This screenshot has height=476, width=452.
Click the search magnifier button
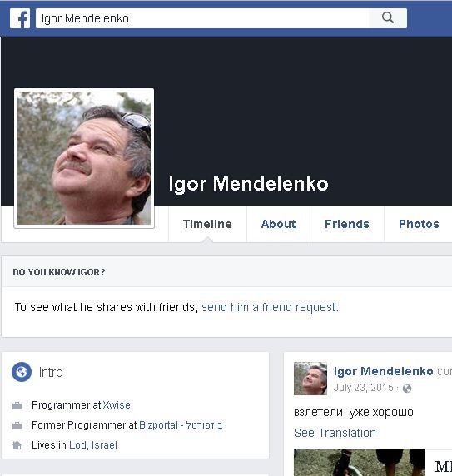click(388, 18)
